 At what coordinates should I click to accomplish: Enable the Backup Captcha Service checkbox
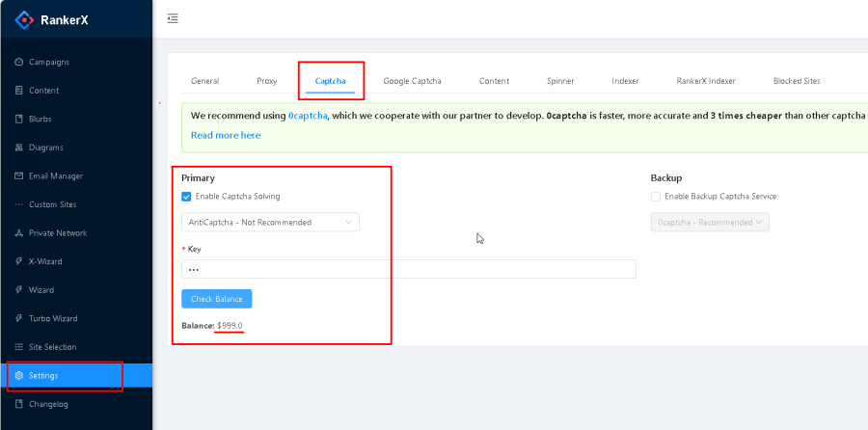click(x=656, y=197)
